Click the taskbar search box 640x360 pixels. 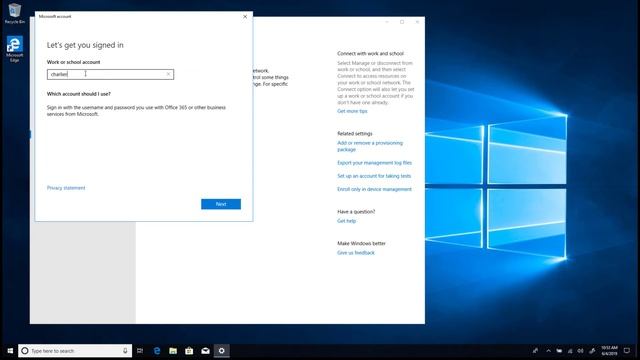coord(75,351)
